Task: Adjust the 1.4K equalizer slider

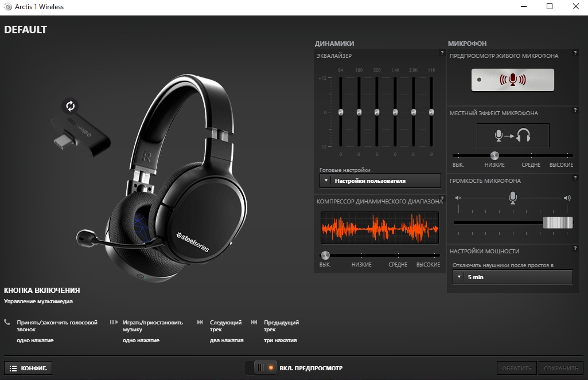Action: (x=395, y=112)
